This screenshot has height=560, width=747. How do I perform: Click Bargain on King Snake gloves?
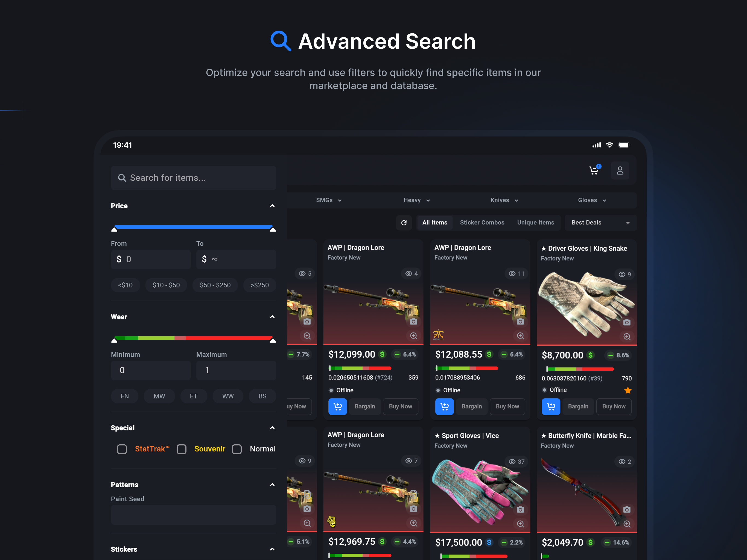click(578, 406)
